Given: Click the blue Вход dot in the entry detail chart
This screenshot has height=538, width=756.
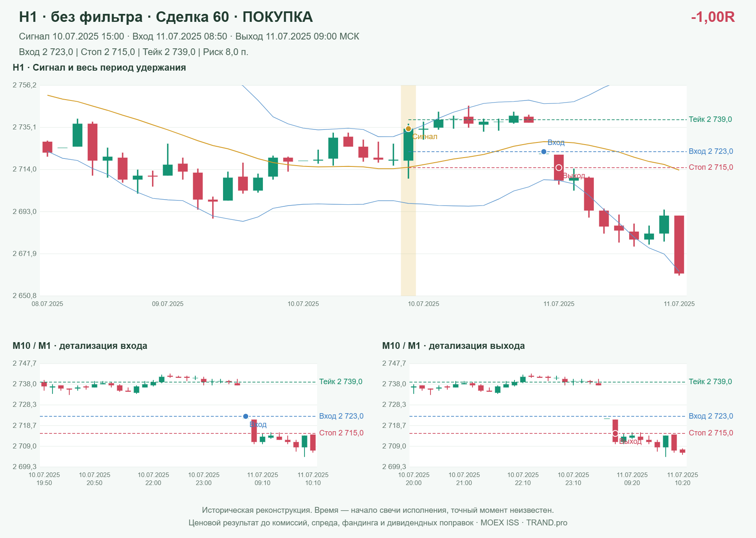Looking at the screenshot, I should (246, 417).
